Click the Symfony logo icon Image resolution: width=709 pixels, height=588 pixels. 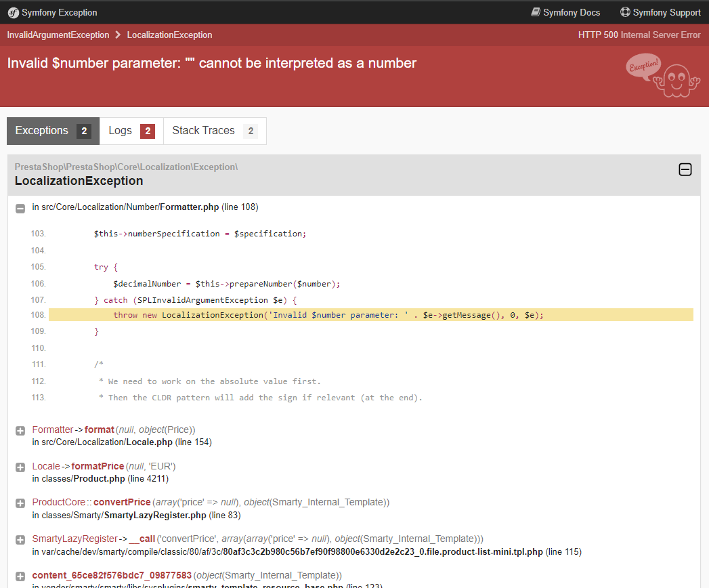pos(14,13)
